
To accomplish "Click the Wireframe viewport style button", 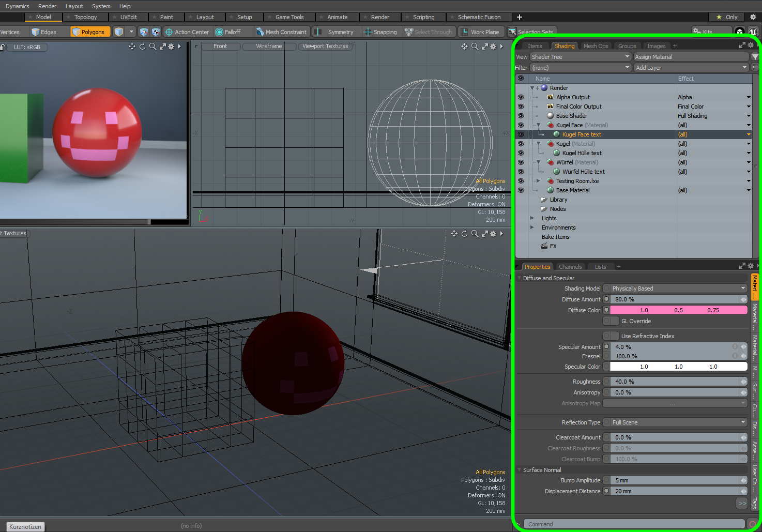I will click(x=269, y=46).
